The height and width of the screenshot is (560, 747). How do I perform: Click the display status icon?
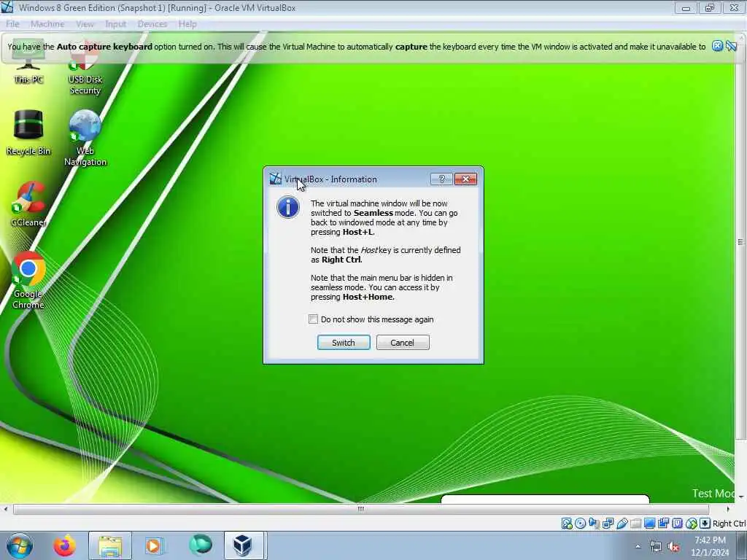tap(649, 524)
